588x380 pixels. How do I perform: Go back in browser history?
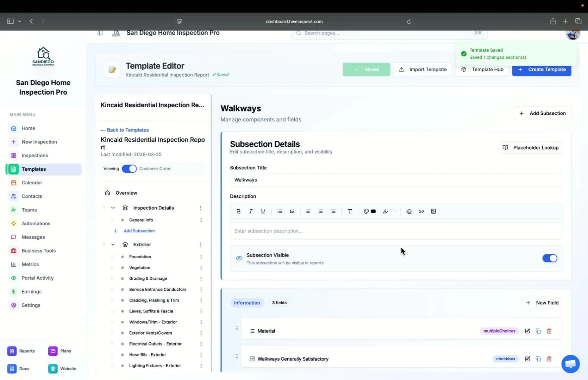pyautogui.click(x=31, y=21)
